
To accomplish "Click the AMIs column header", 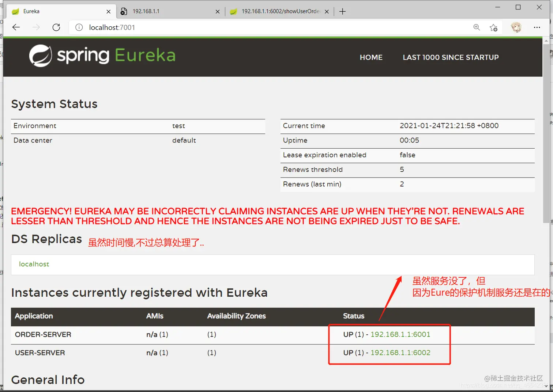I will point(155,316).
